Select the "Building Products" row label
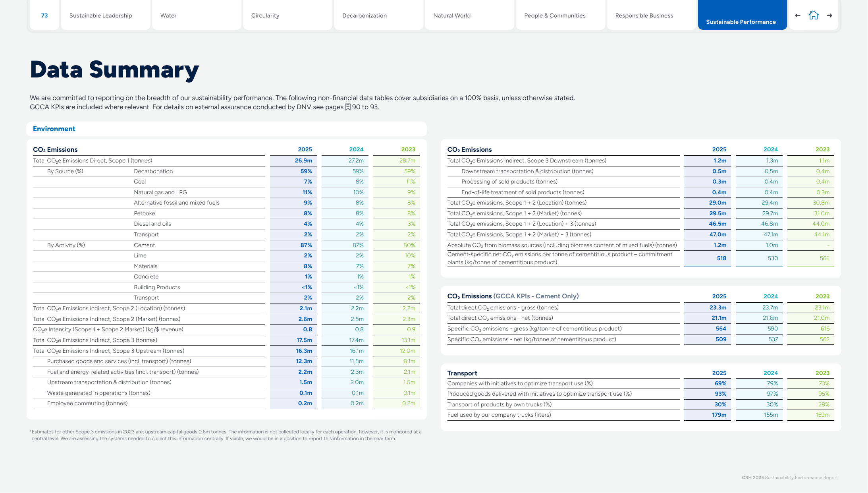This screenshot has width=868, height=493. pos(157,287)
